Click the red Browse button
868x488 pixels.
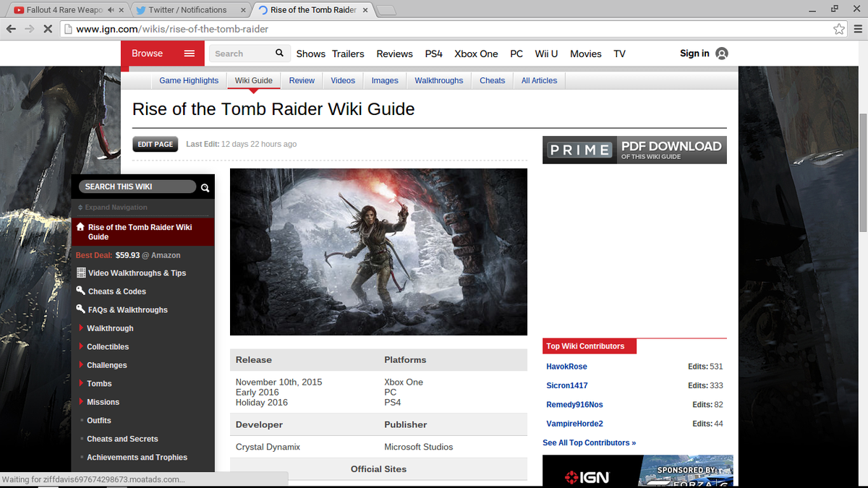pyautogui.click(x=163, y=53)
